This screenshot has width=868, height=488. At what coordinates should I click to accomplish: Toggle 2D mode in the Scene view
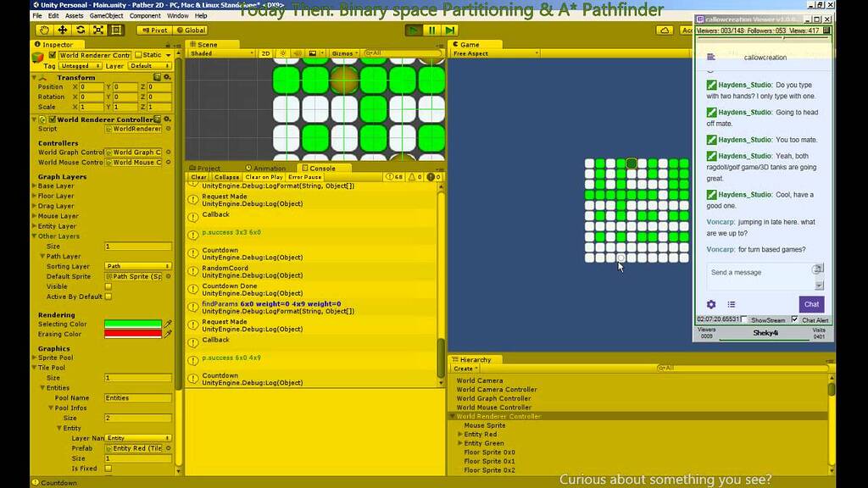(x=264, y=53)
